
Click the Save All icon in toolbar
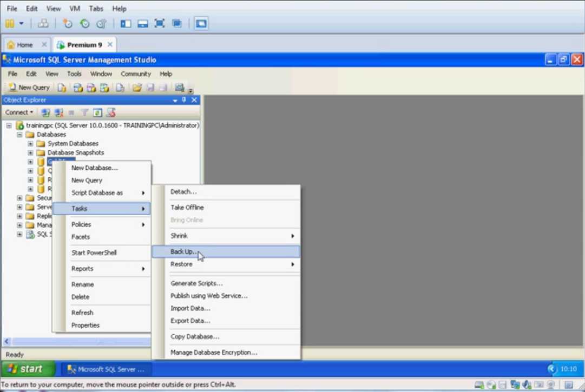point(163,88)
